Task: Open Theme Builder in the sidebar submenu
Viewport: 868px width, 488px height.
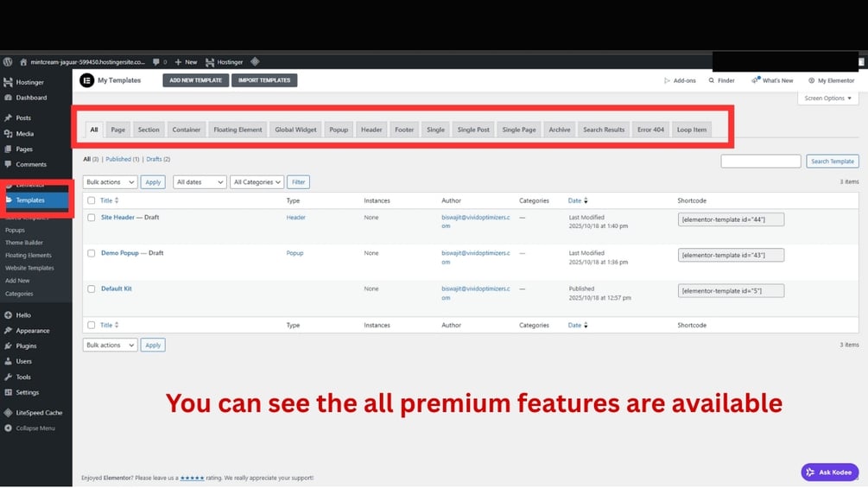Action: click(x=24, y=243)
